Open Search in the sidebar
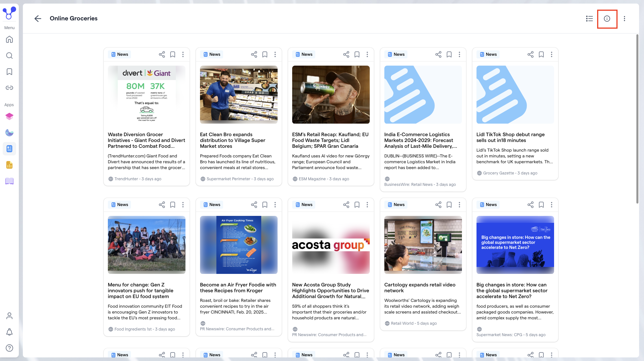The width and height of the screenshot is (644, 361). (9, 55)
